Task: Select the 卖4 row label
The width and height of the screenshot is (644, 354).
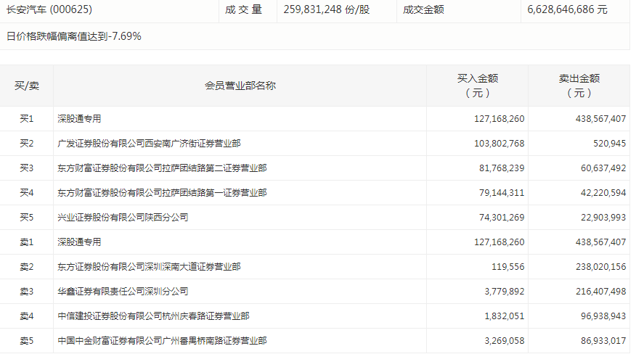Action: (27, 316)
